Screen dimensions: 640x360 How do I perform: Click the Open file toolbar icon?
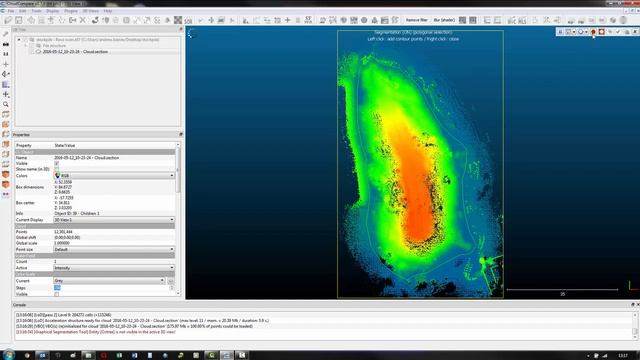(8, 20)
